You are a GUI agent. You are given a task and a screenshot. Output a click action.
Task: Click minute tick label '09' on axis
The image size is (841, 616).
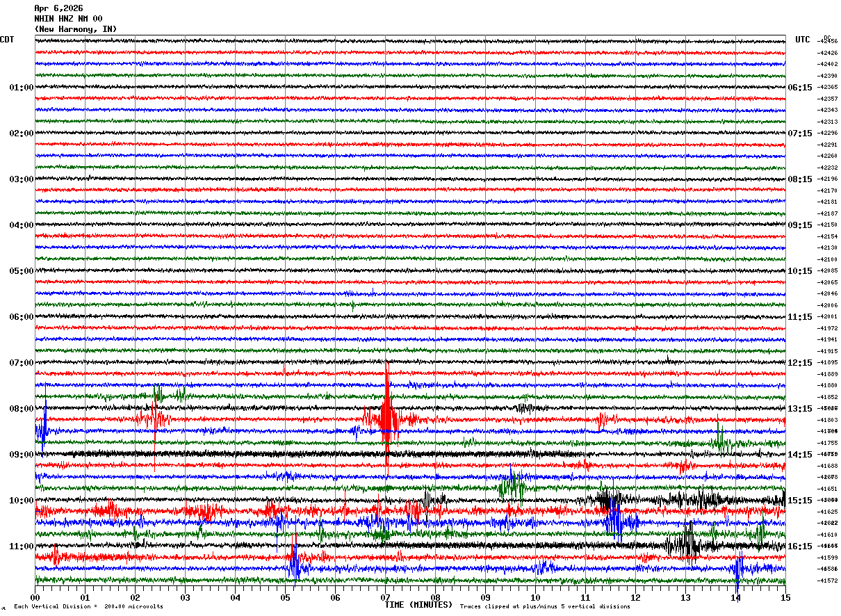click(x=485, y=597)
